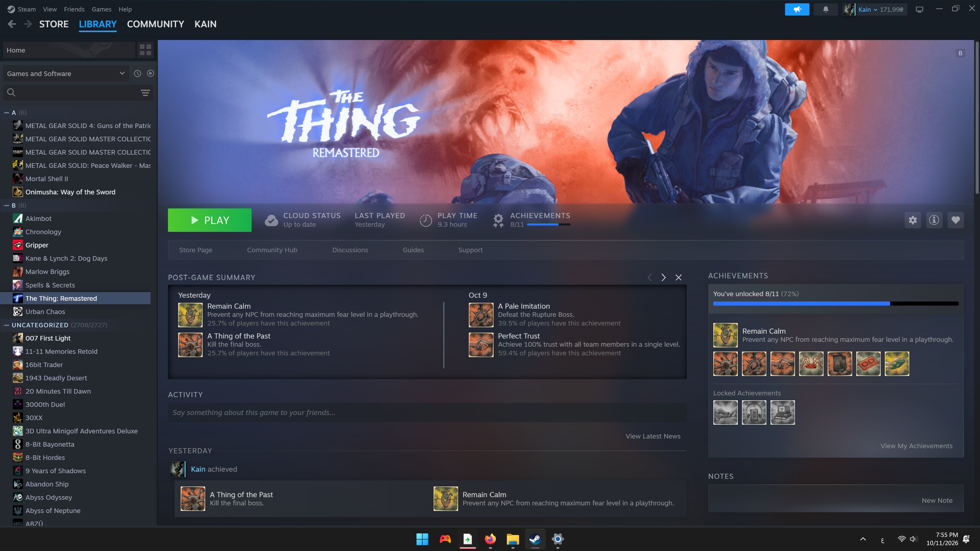Open library grid collections view icon

click(x=145, y=50)
